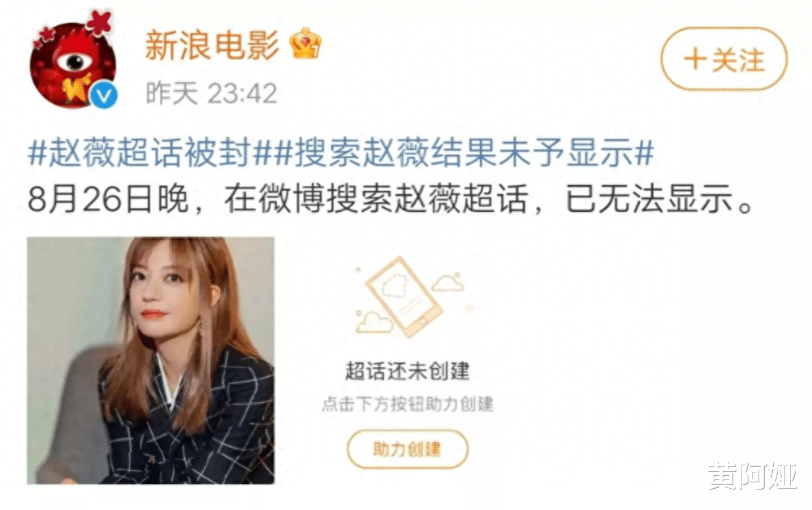Click the blue verified V badge
Viewport: 812px width, 510px height.
105,95
